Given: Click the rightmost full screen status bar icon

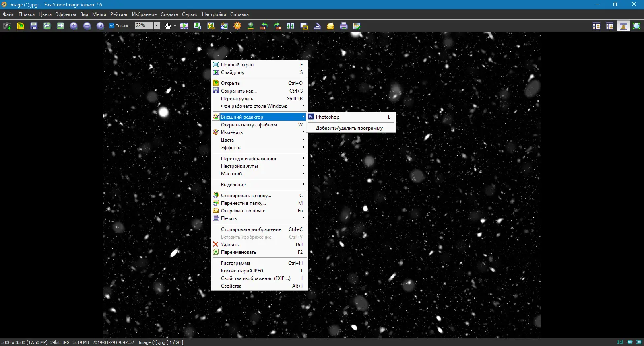Looking at the screenshot, I should pyautogui.click(x=639, y=342).
